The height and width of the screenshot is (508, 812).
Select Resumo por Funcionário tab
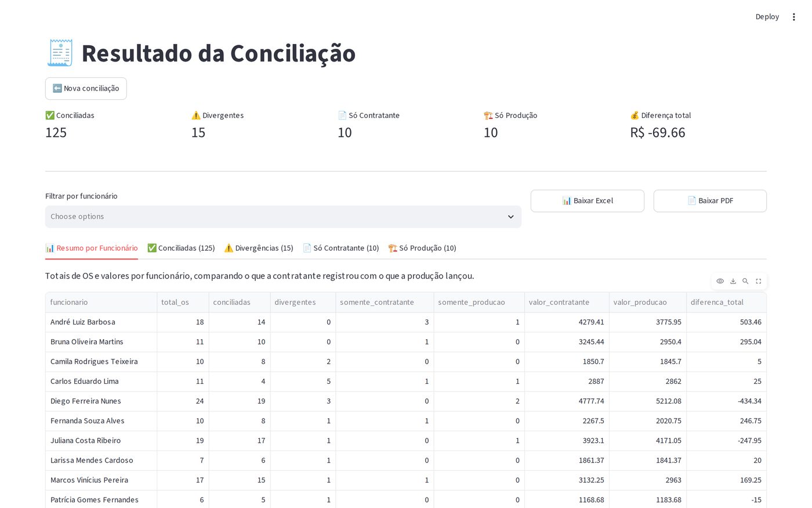tap(92, 248)
